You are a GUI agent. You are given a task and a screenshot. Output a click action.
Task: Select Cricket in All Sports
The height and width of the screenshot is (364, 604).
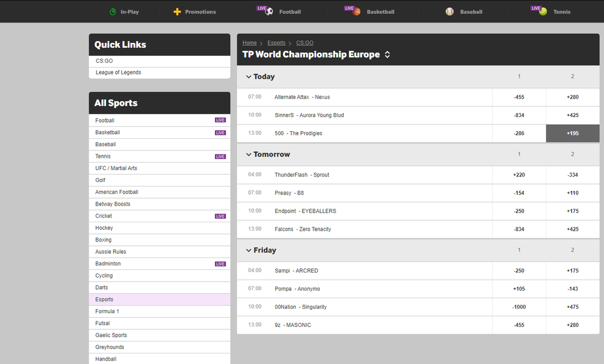coord(160,216)
